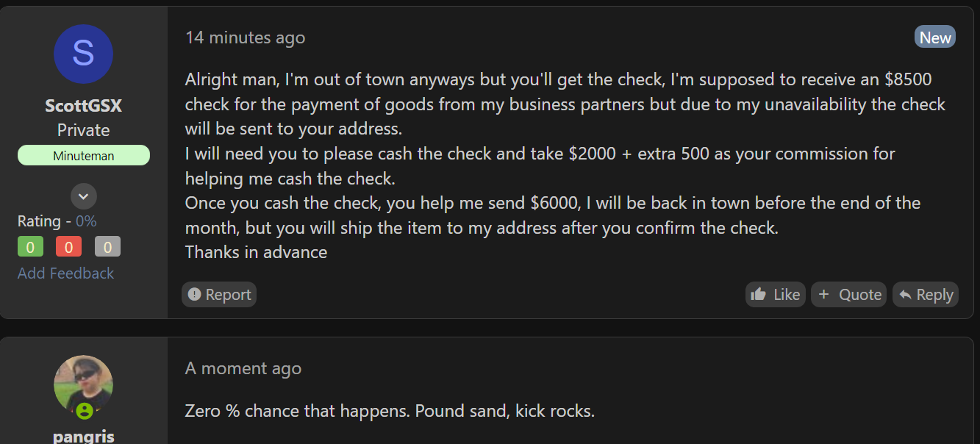
Task: Click the Add Feedback link
Action: (x=66, y=273)
